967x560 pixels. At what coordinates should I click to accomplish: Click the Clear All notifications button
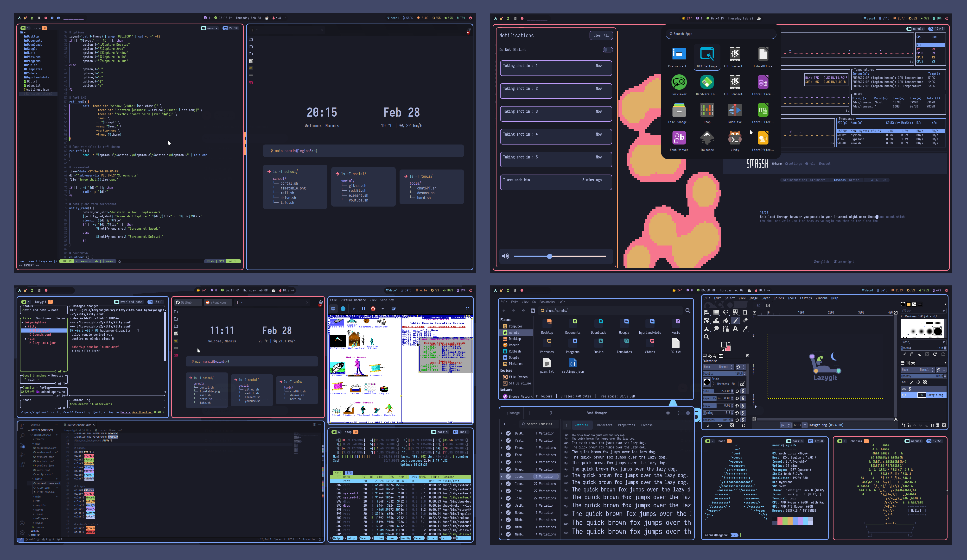(x=601, y=35)
